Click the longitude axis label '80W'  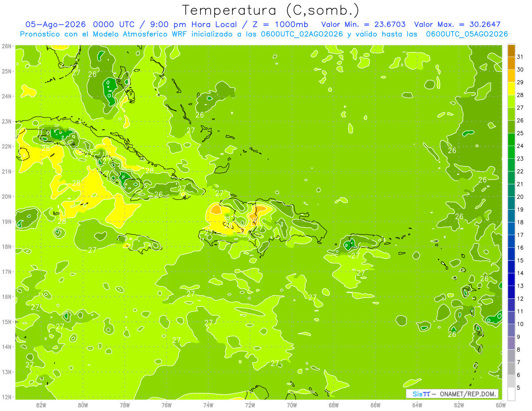coord(83,405)
